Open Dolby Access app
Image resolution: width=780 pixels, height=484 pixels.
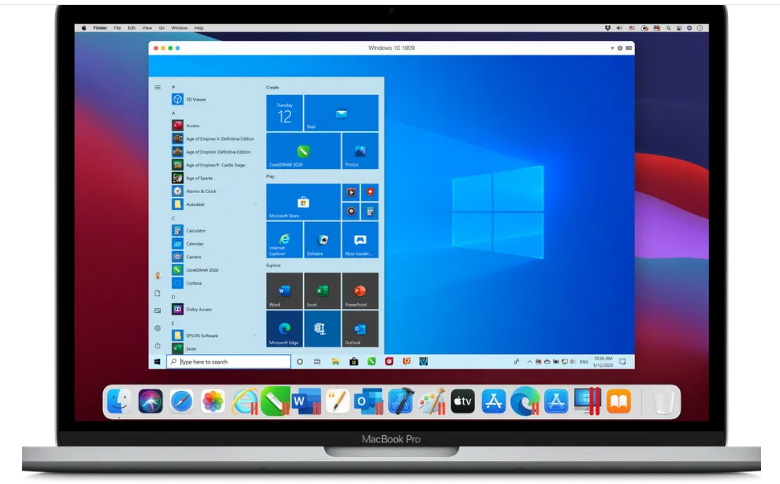pos(192,309)
